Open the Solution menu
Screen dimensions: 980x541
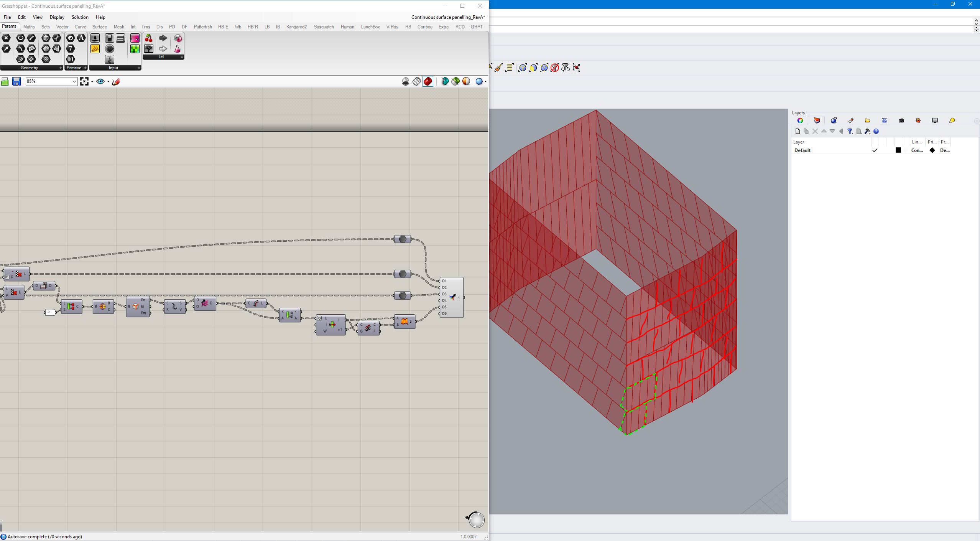[80, 17]
